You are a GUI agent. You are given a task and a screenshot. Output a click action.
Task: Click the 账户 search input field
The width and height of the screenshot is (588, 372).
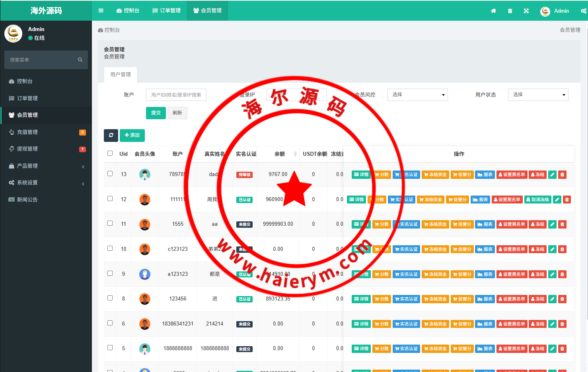coord(176,95)
